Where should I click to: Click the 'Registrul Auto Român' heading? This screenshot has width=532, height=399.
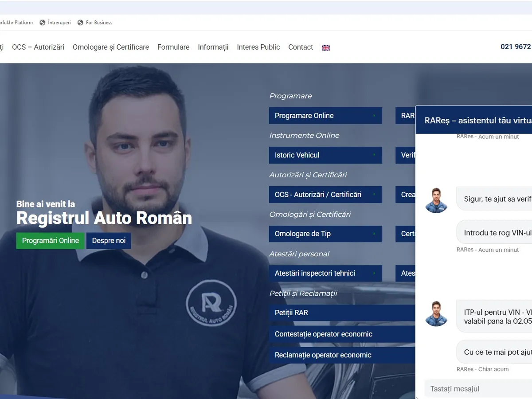[104, 218]
